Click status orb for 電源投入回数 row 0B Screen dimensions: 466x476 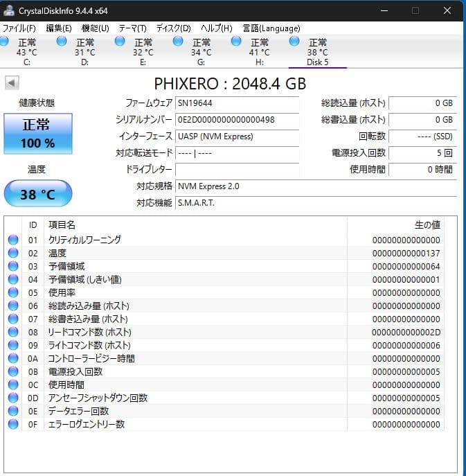tap(13, 371)
